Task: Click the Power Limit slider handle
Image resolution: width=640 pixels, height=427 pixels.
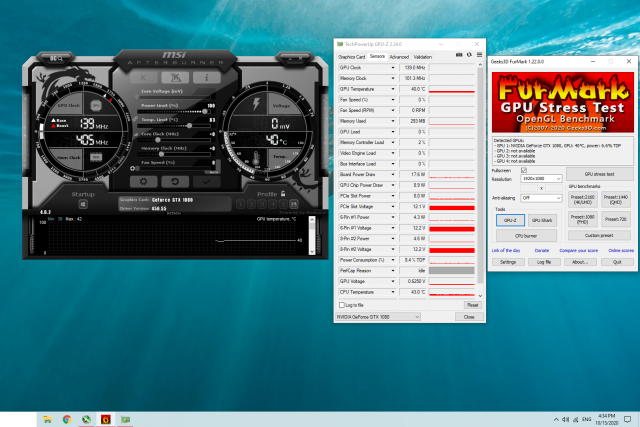Action: tap(205, 111)
